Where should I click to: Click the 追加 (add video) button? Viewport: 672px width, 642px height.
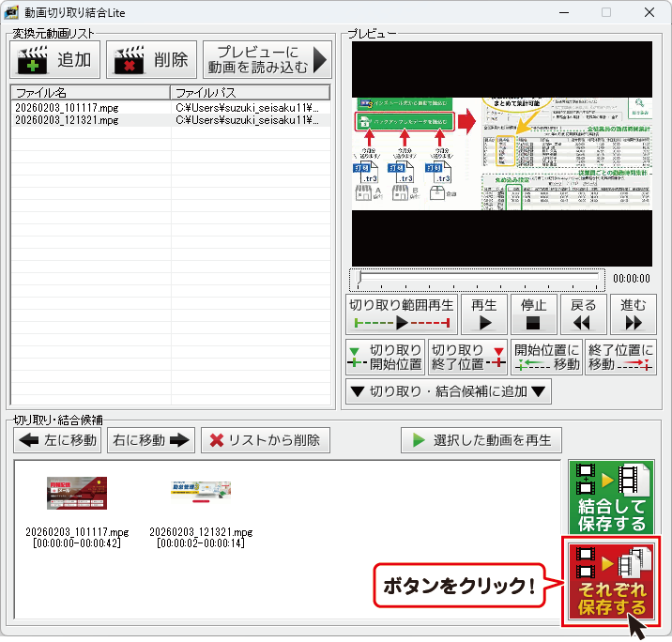pos(54,61)
